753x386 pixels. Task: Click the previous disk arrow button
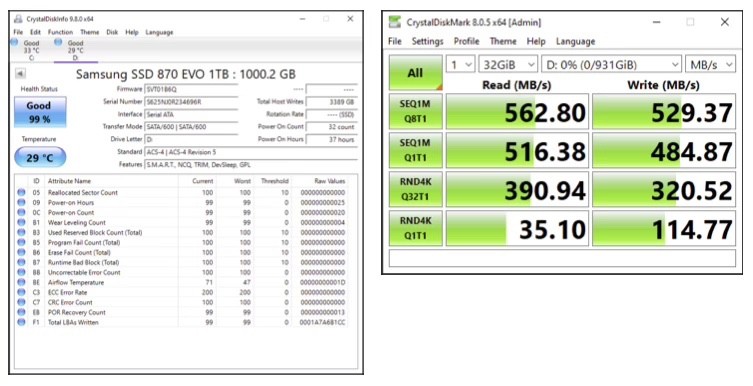tap(20, 74)
